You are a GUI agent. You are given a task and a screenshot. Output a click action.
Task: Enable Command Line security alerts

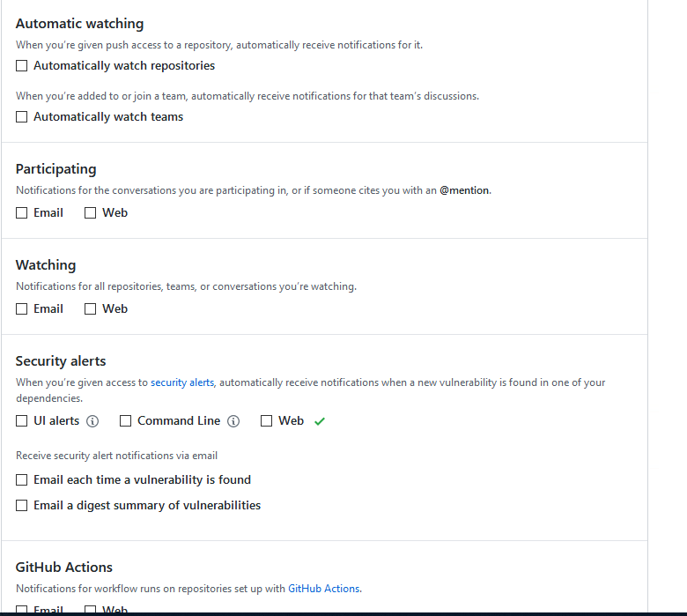(x=125, y=421)
